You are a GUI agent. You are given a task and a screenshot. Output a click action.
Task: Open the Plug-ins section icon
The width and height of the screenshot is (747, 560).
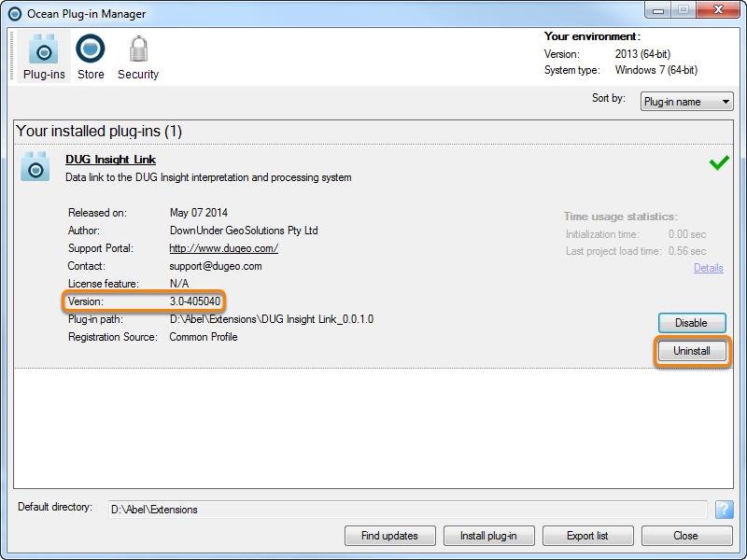[43, 57]
